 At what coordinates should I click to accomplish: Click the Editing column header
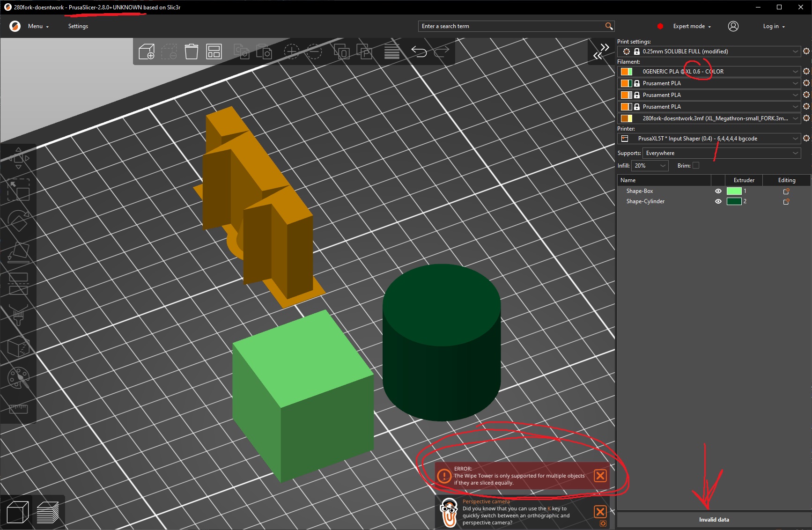pyautogui.click(x=787, y=180)
